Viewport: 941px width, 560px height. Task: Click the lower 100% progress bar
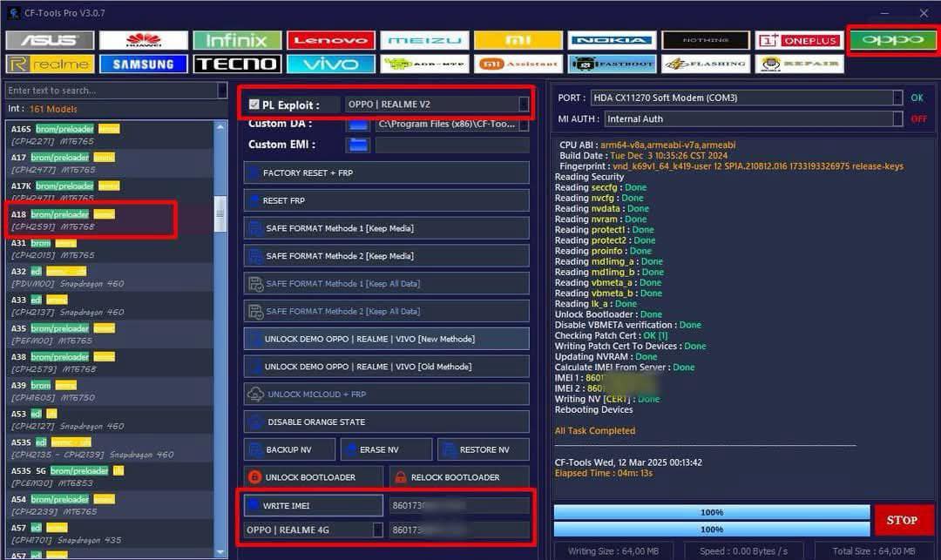(712, 529)
